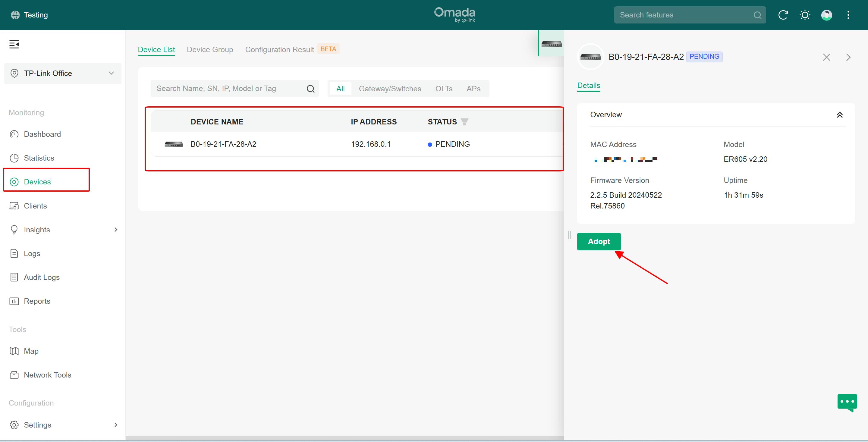Image resolution: width=868 pixels, height=442 pixels.
Task: Open the TP-Link Office site dropdown
Action: point(63,74)
